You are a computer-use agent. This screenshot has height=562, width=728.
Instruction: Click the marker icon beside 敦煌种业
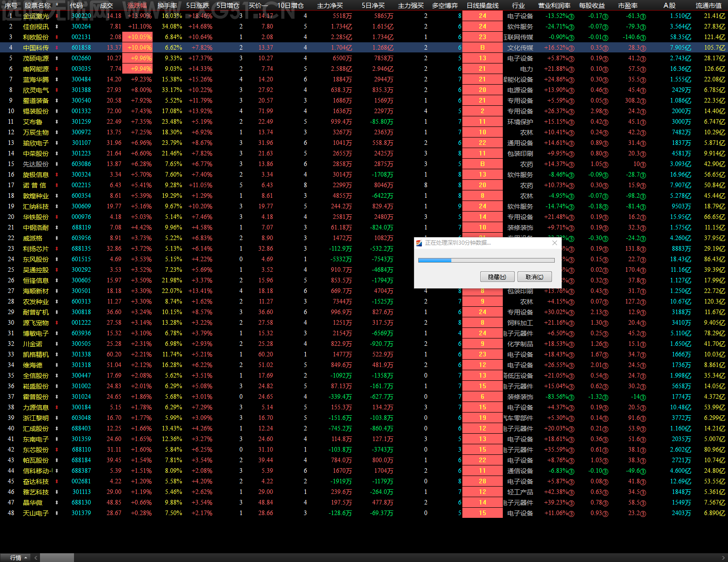coord(57,196)
